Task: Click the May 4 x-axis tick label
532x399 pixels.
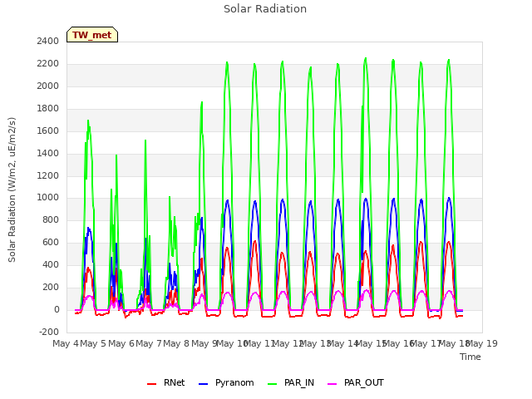Action: (66, 343)
